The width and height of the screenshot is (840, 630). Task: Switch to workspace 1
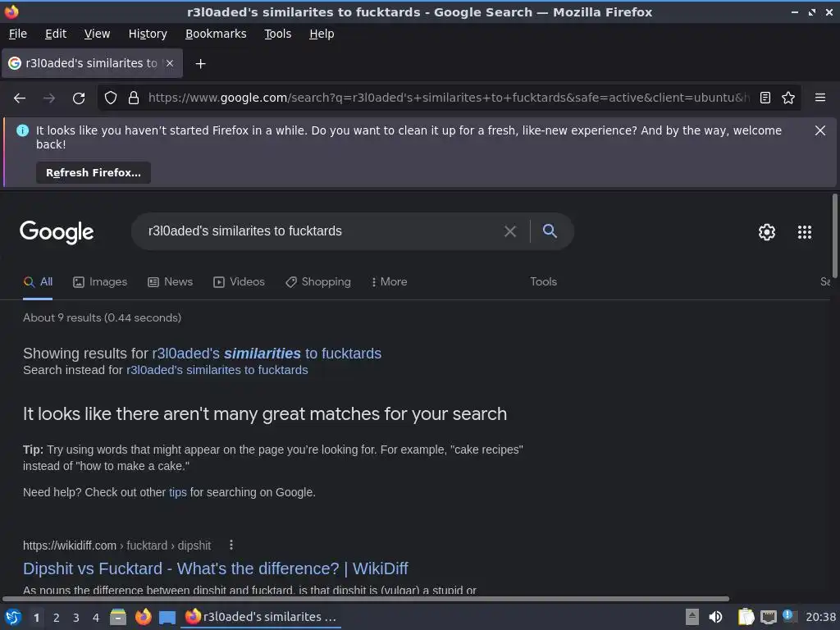[x=36, y=618]
